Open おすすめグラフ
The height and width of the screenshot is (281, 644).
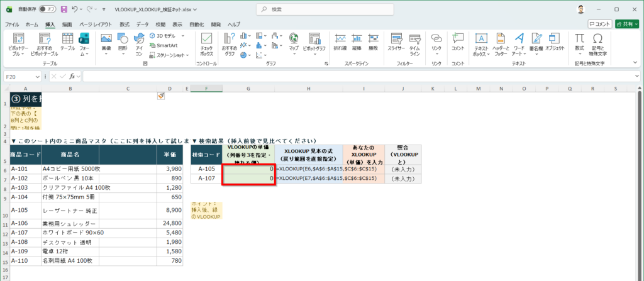pyautogui.click(x=229, y=45)
